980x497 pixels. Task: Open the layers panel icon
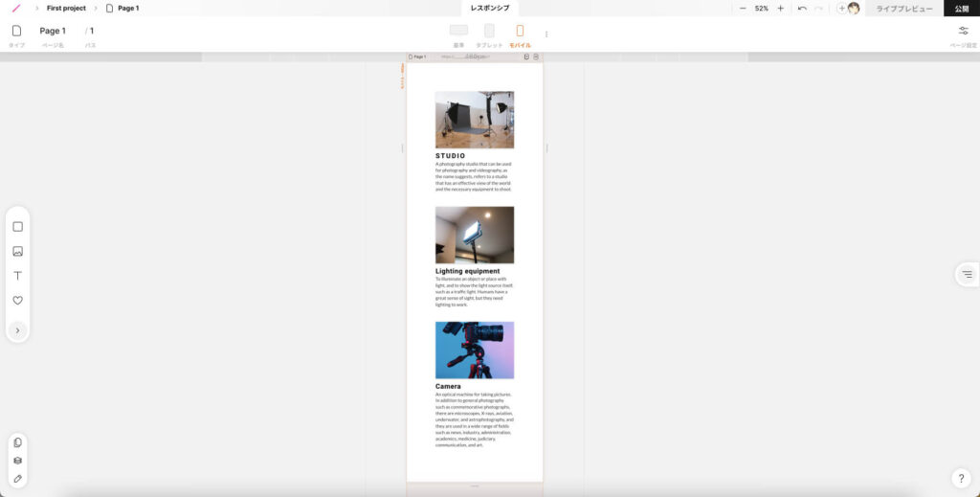pos(17,461)
